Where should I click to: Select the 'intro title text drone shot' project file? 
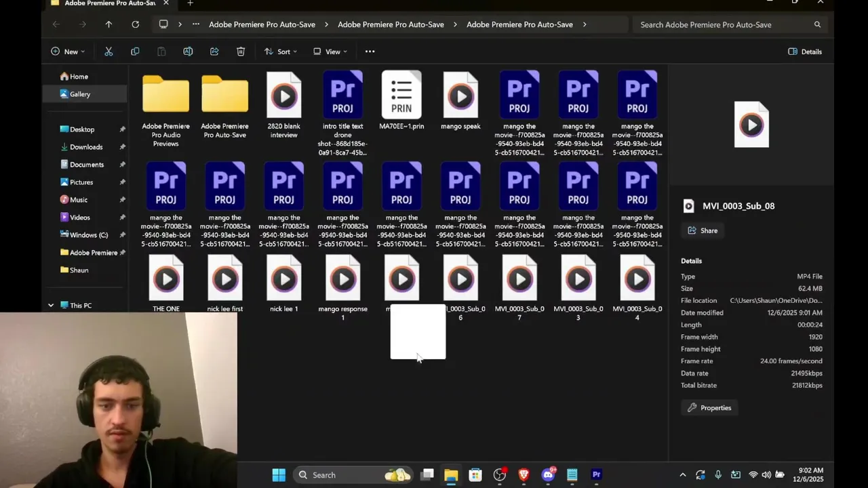point(342,113)
